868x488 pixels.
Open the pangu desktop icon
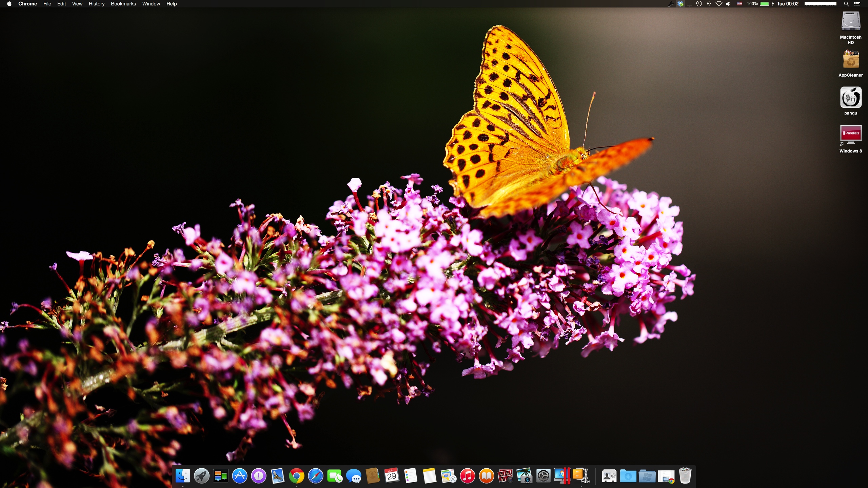pos(850,98)
